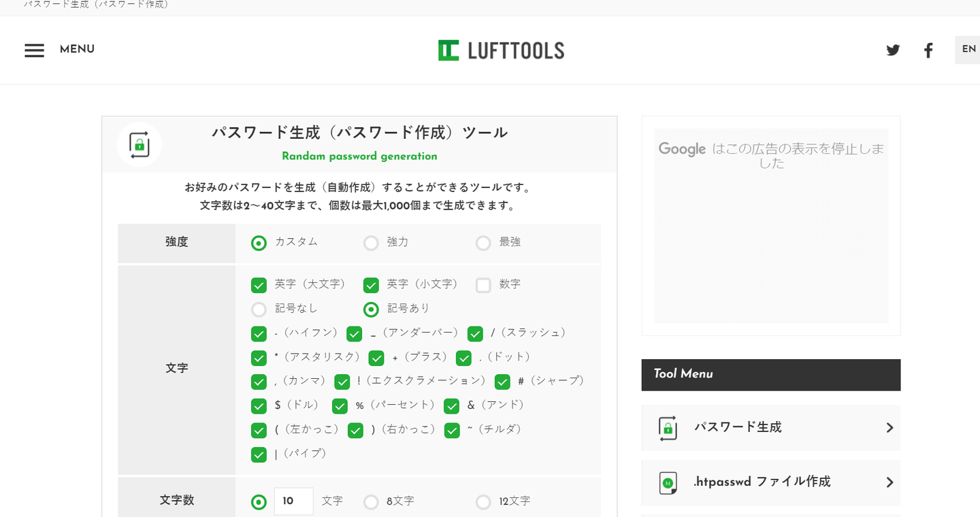
Task: Enable the 数字 checkbox
Action: [483, 285]
